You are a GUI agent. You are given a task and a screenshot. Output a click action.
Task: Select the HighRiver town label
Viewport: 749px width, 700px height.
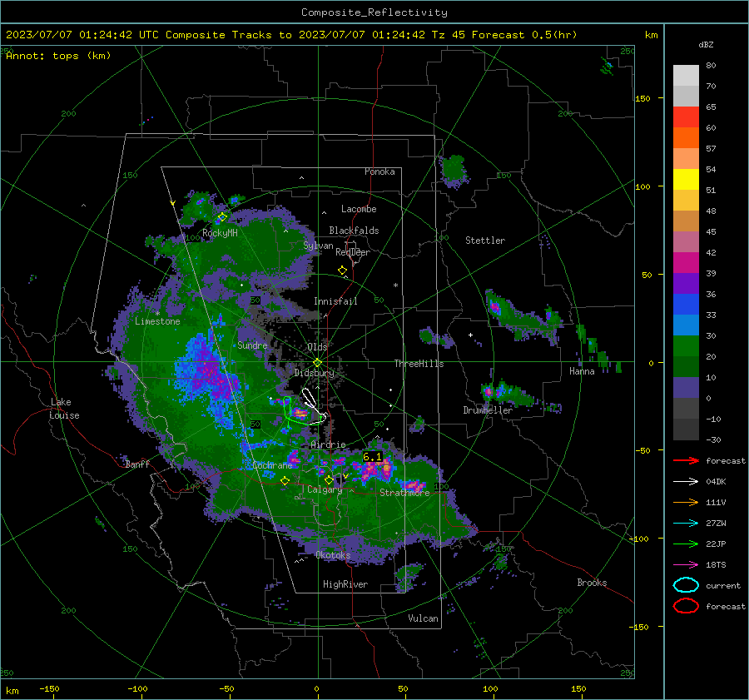(x=345, y=584)
